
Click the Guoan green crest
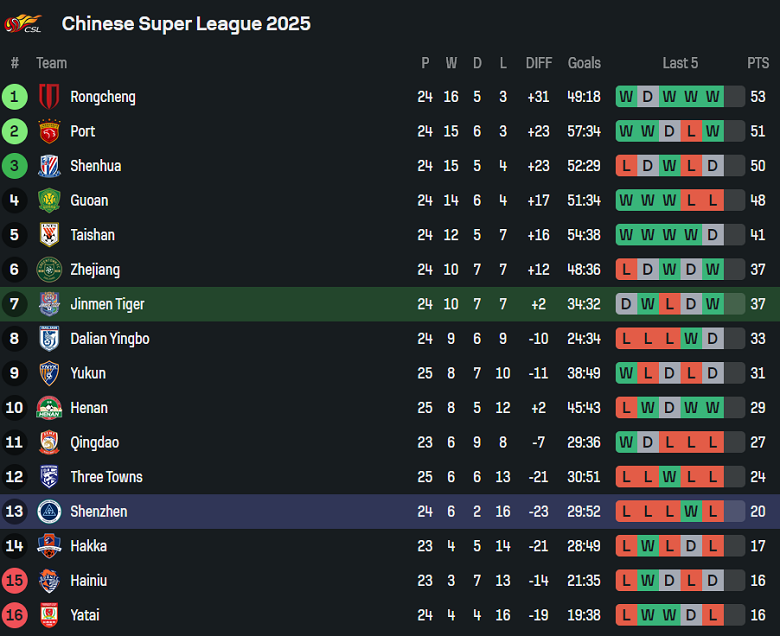pyautogui.click(x=49, y=201)
